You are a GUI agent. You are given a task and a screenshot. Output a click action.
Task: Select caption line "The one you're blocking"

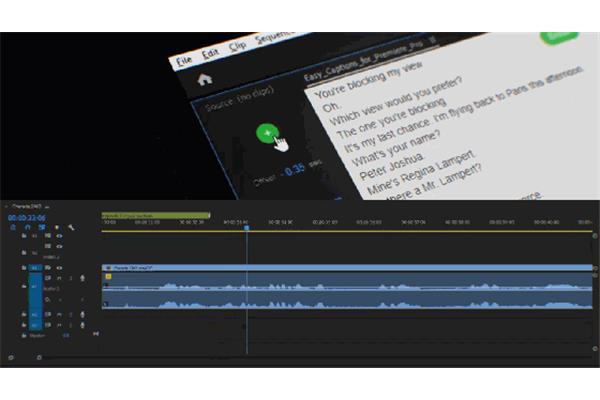pyautogui.click(x=391, y=118)
